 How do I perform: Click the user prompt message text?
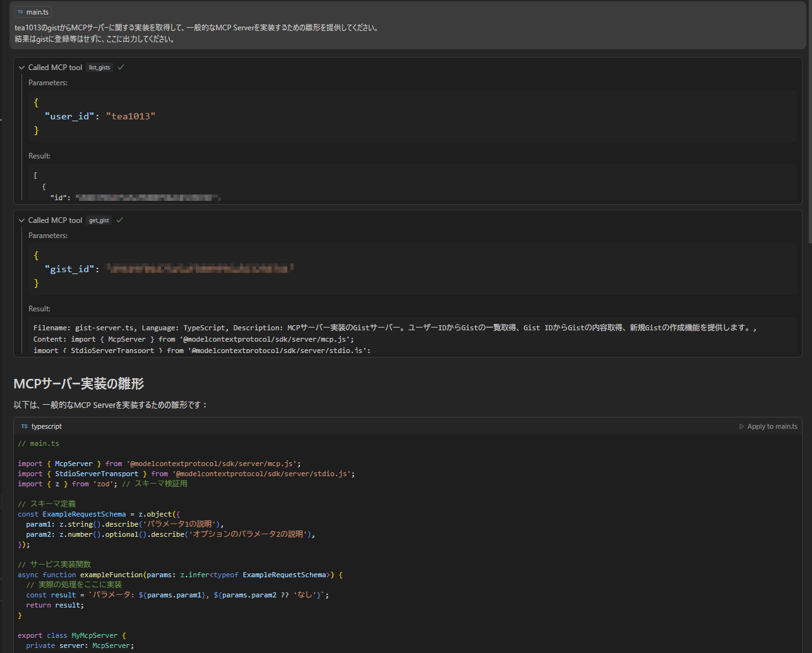(196, 33)
